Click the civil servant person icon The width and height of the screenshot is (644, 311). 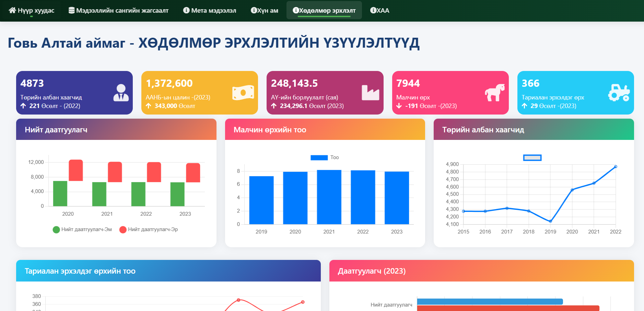[121, 93]
